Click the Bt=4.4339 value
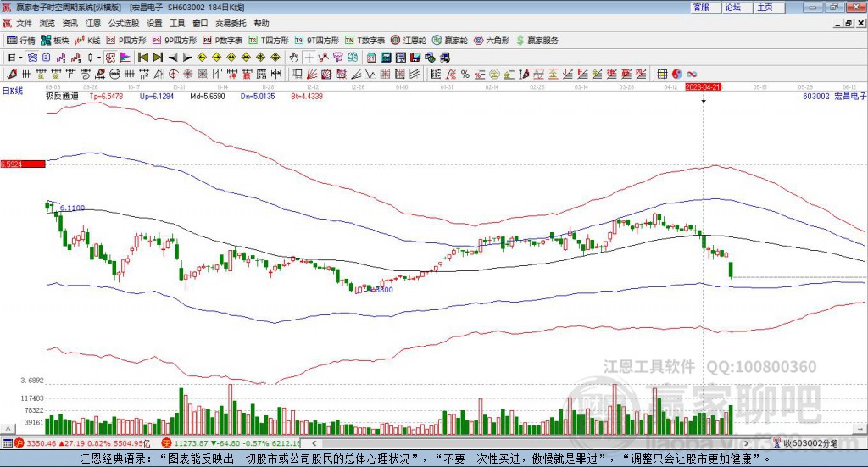Image resolution: width=868 pixels, height=467 pixels. pos(307,97)
